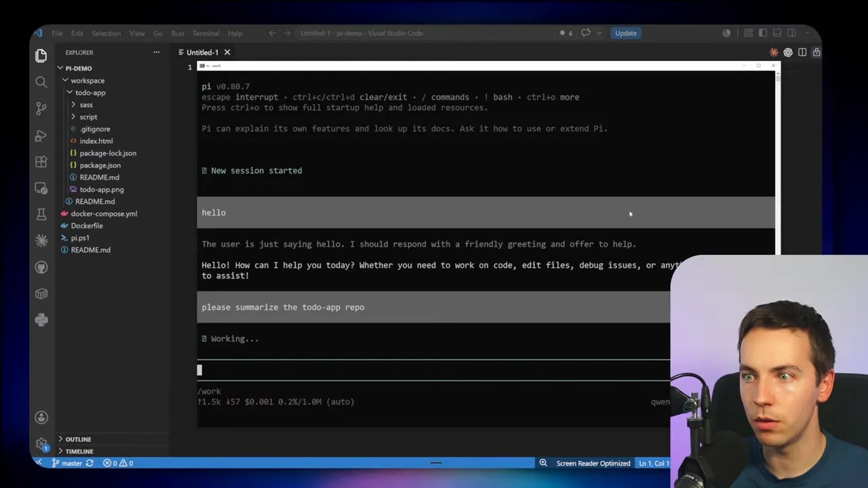Viewport: 868px width, 488px height.
Task: Click the half-circle icon in title bar
Action: tap(726, 33)
